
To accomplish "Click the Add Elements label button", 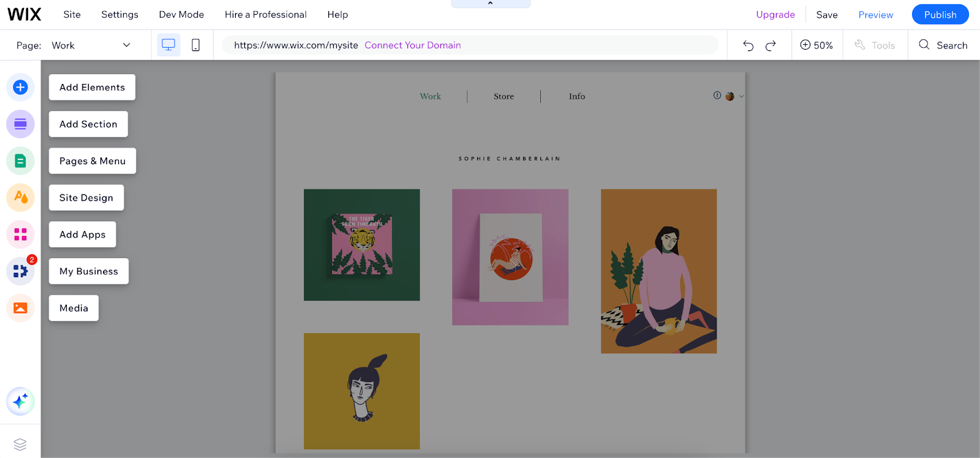I will coord(92,87).
